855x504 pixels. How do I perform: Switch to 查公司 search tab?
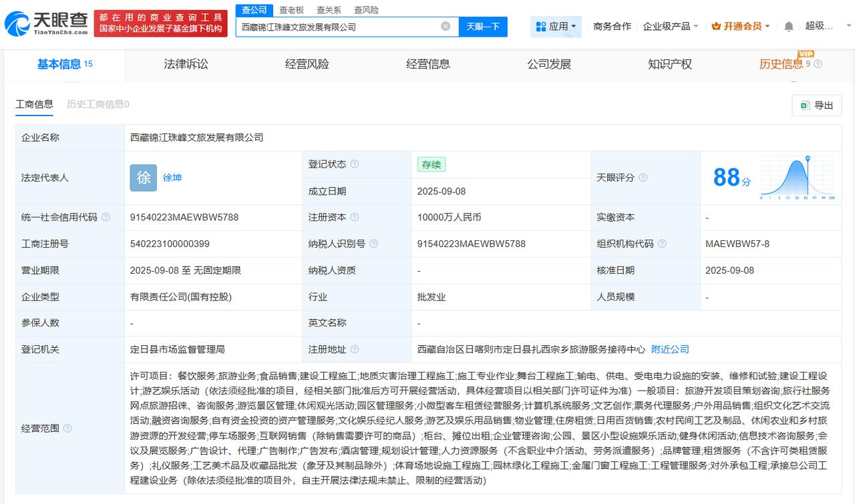point(254,10)
